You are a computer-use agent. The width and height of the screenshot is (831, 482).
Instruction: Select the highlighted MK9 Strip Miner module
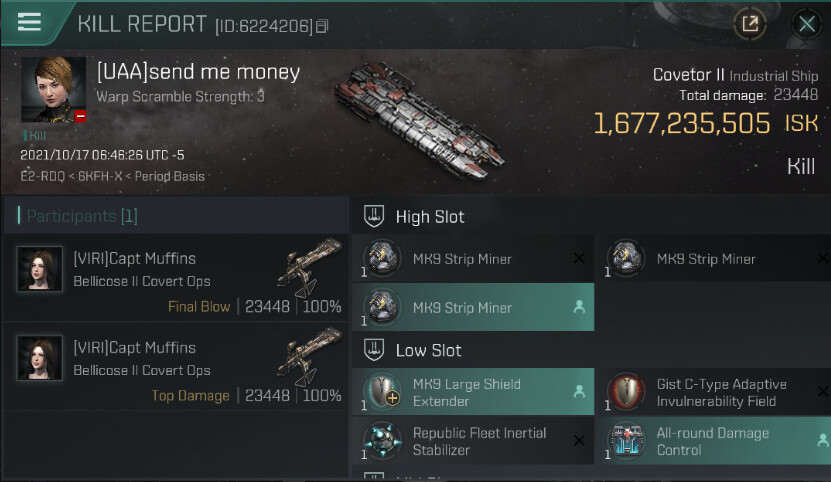(380, 308)
